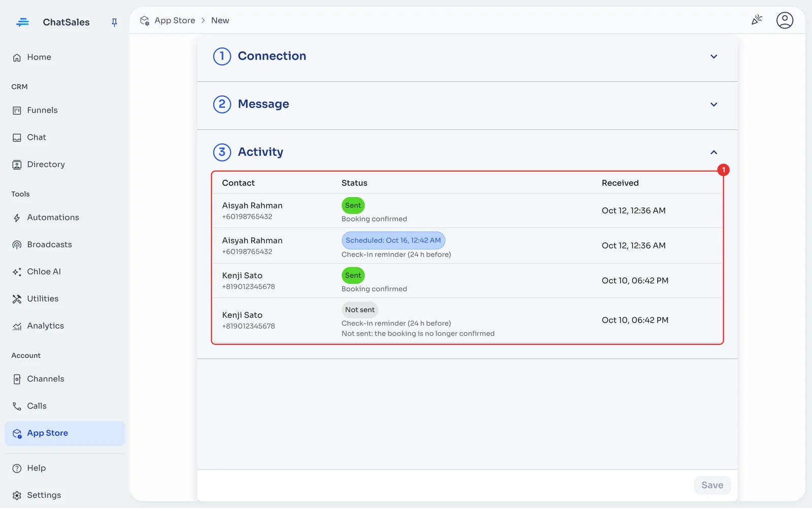This screenshot has height=508, width=812.
Task: Open Help in the sidebar
Action: click(64, 468)
